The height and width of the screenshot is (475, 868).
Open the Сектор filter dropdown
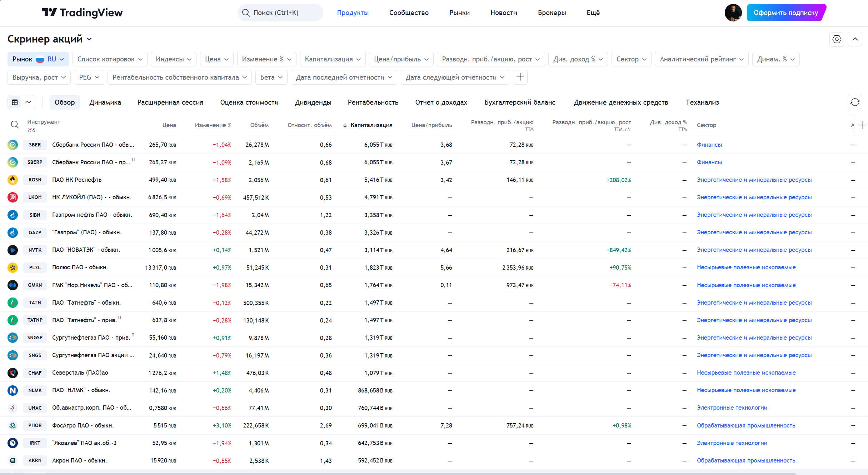click(632, 59)
